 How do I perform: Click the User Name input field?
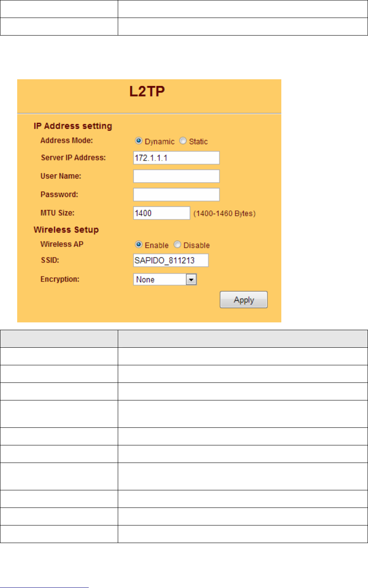tap(176, 176)
